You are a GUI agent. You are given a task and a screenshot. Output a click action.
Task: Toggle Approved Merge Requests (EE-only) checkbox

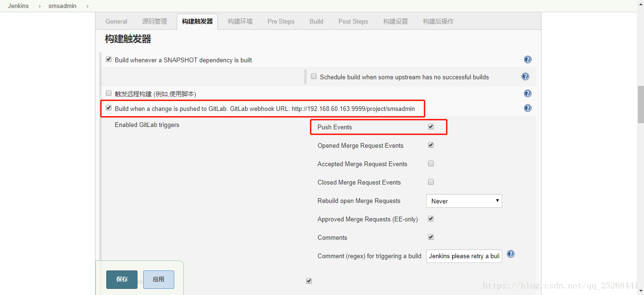click(x=431, y=219)
